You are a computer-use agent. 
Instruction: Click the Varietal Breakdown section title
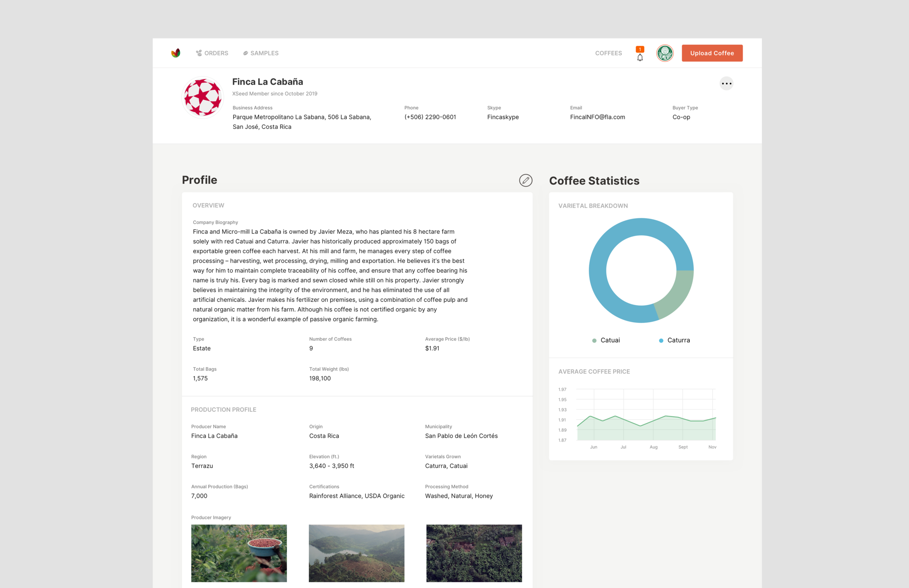click(x=593, y=206)
